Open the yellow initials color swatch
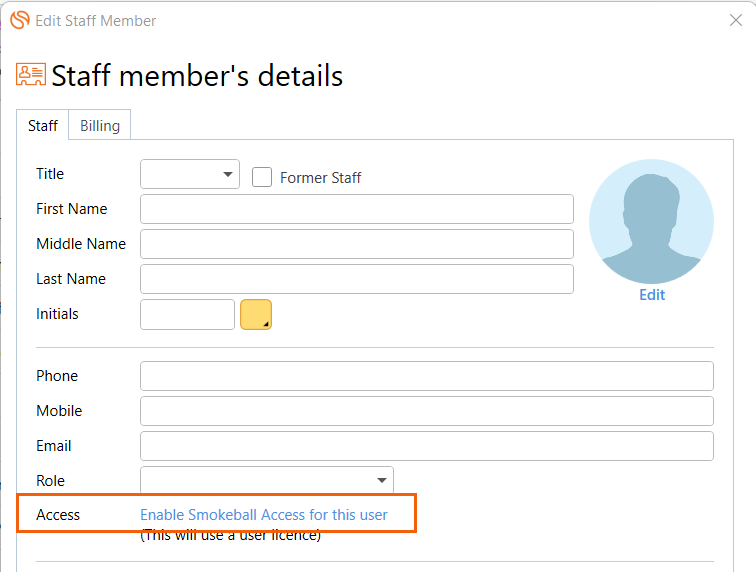The height and width of the screenshot is (572, 756). tap(256, 314)
